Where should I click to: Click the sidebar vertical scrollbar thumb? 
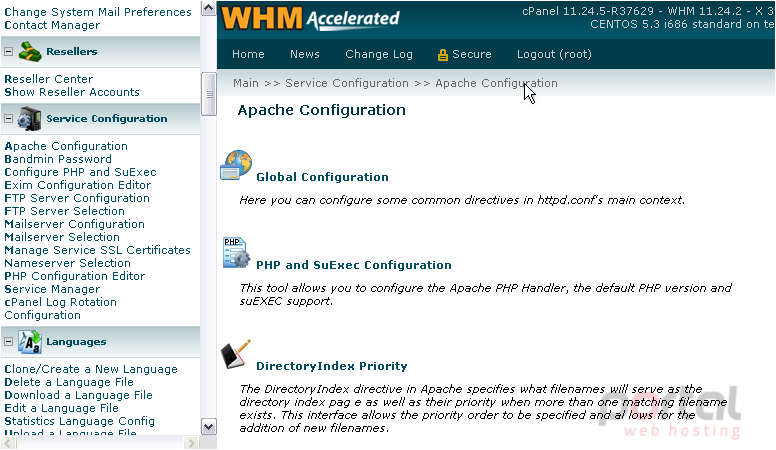pos(209,94)
